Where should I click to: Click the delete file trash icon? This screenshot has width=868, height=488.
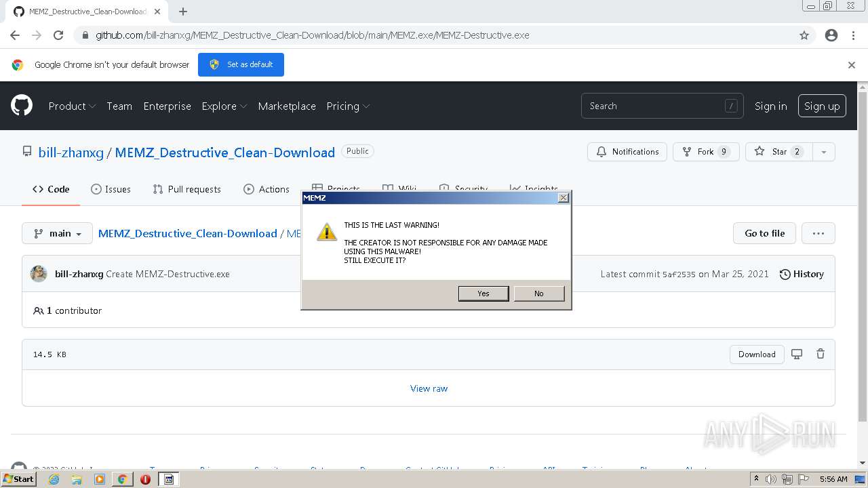[821, 354]
